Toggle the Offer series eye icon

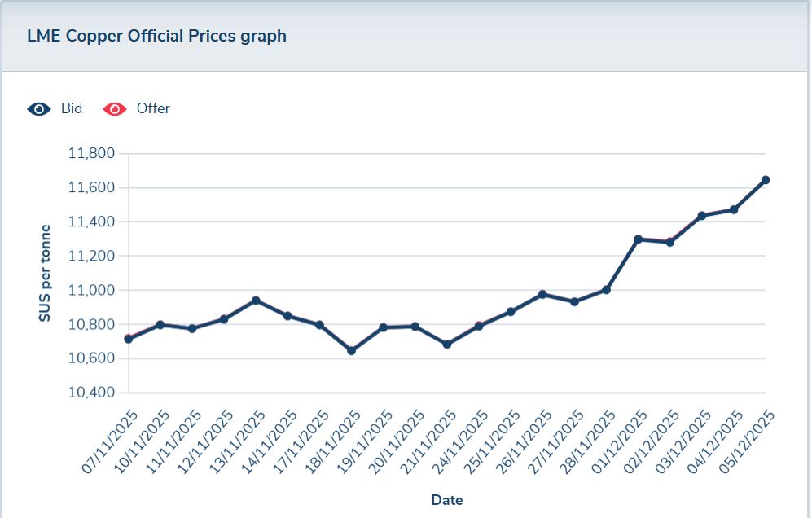coord(115,109)
